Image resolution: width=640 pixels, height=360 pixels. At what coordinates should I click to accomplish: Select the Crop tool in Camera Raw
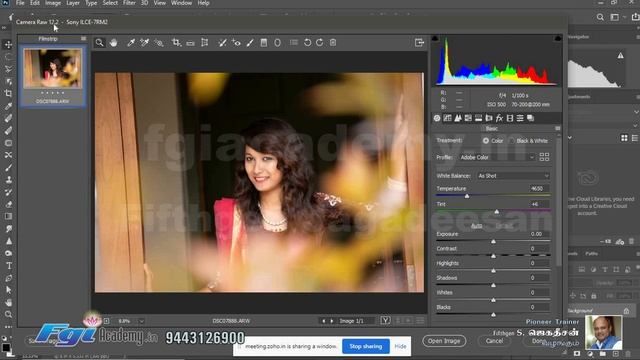tap(176, 42)
